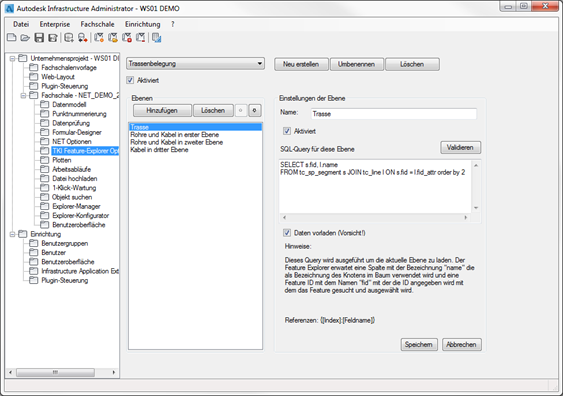The image size is (563, 396).
Task: Click the folder icon beside Fachschalenvorlage
Action: [33, 67]
